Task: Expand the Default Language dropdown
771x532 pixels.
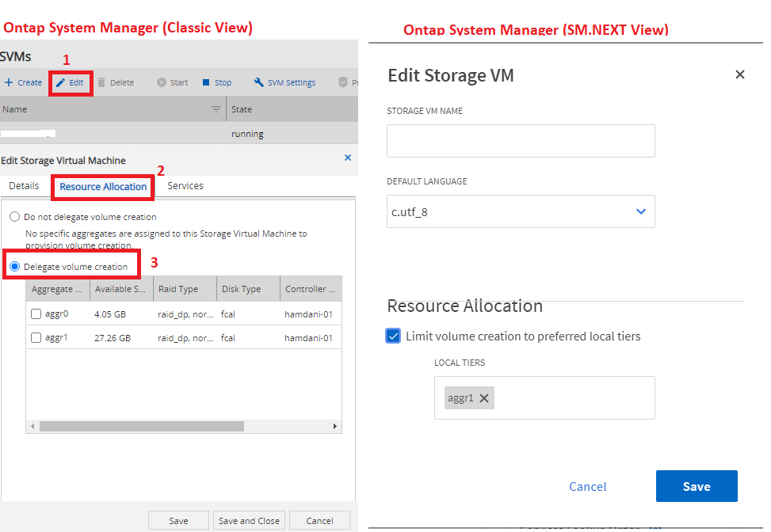Action: (x=641, y=211)
